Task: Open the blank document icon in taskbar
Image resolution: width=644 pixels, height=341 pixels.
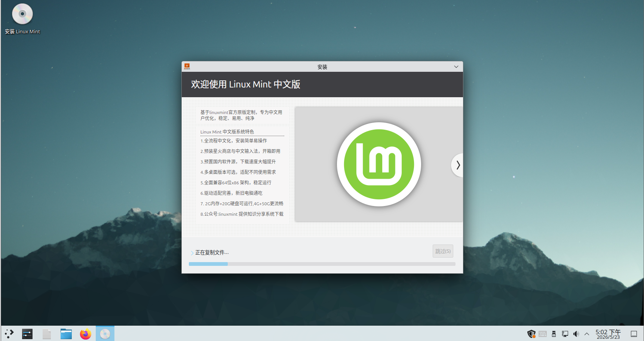Action: [47, 334]
